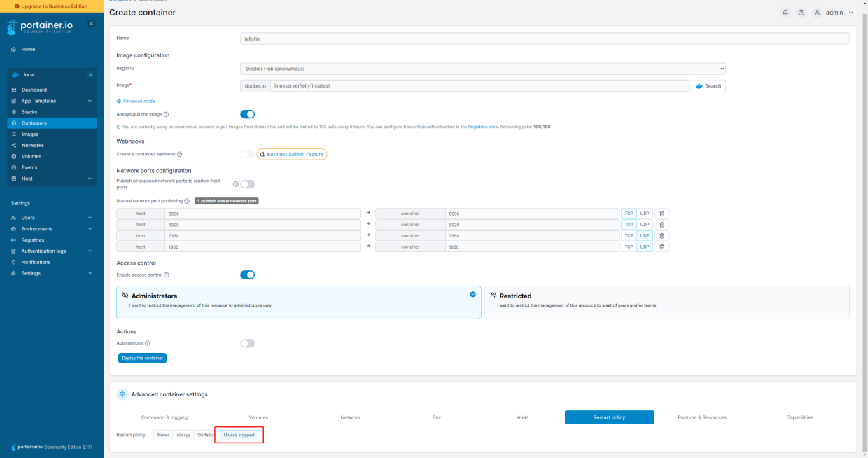This screenshot has height=458, width=868.
Task: Delete the port 8920 mapping row
Action: pos(662,225)
